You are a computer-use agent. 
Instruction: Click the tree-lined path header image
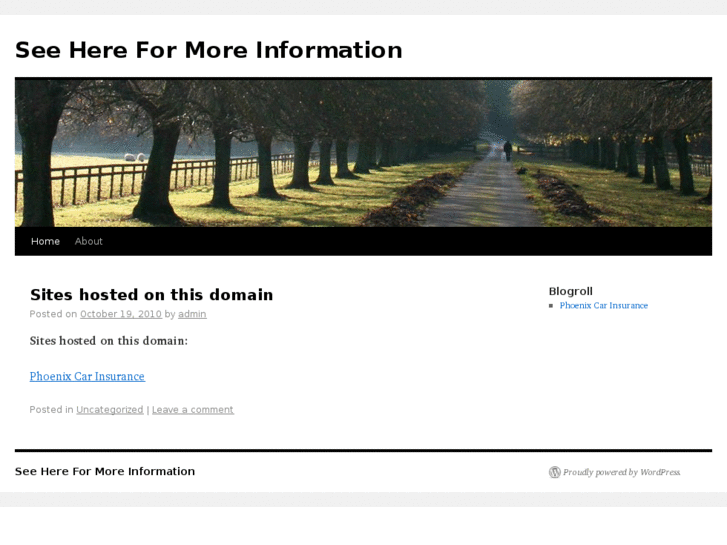pos(364,153)
